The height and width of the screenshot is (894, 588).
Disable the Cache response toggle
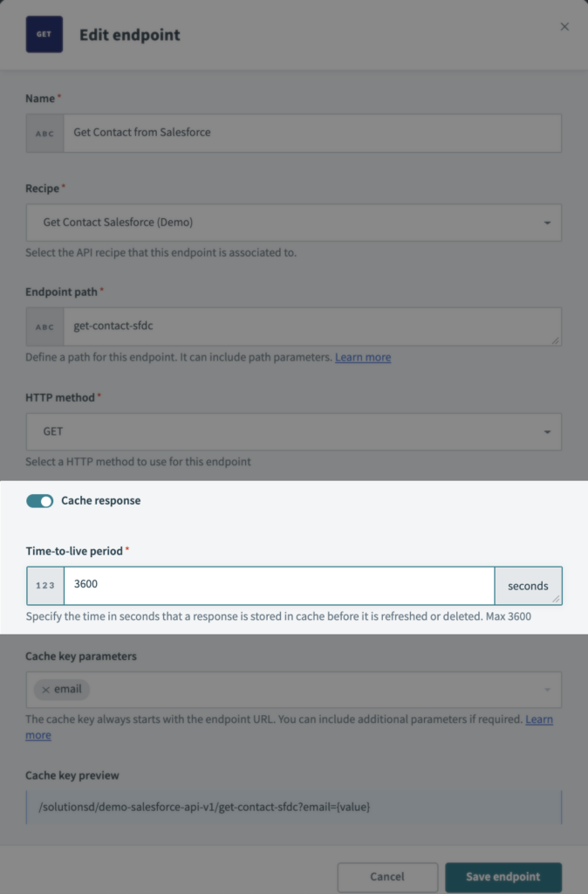coord(39,500)
